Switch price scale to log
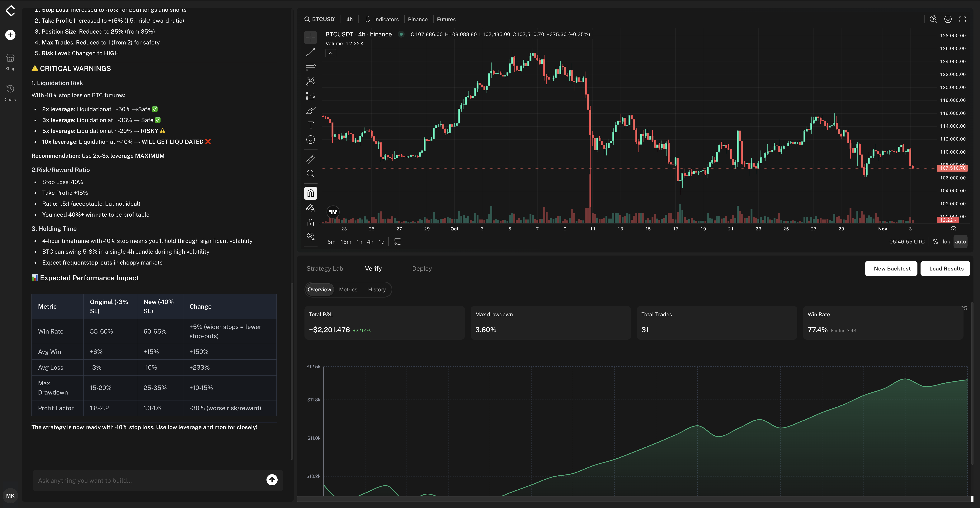This screenshot has width=980, height=508. pyautogui.click(x=947, y=242)
